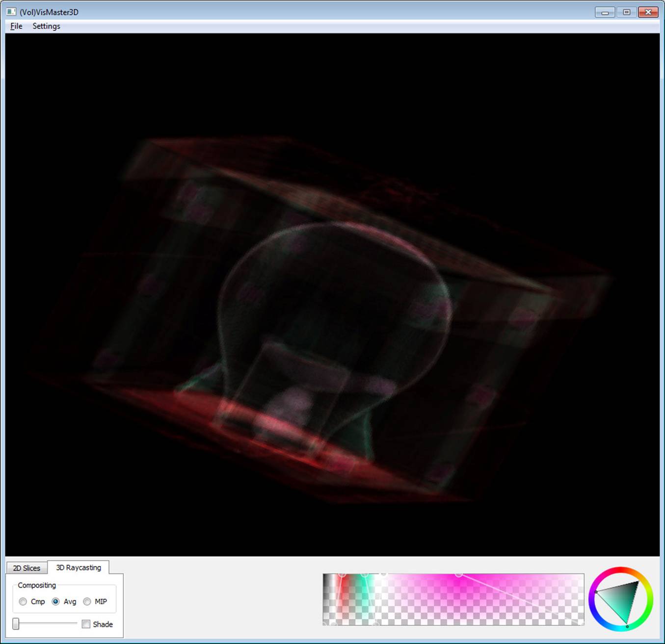Select magenta control point atop transfer function
The height and width of the screenshot is (644, 665).
click(458, 574)
